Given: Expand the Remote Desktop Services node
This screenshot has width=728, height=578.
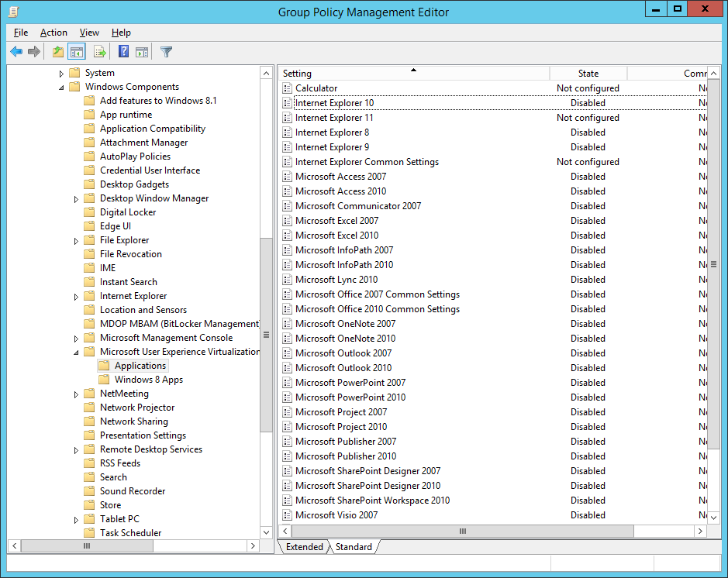Looking at the screenshot, I should [x=76, y=450].
